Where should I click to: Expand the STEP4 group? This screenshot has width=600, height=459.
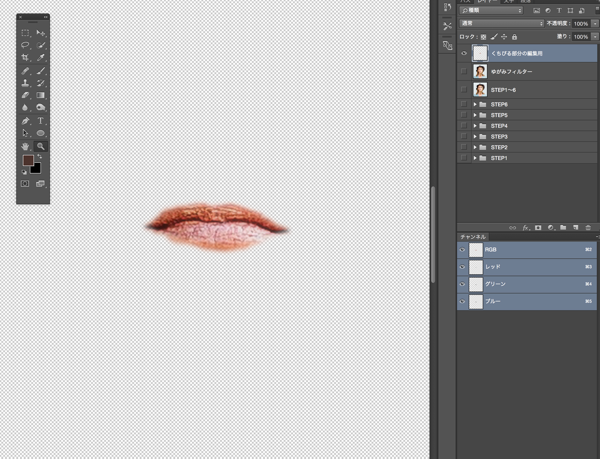(x=475, y=125)
